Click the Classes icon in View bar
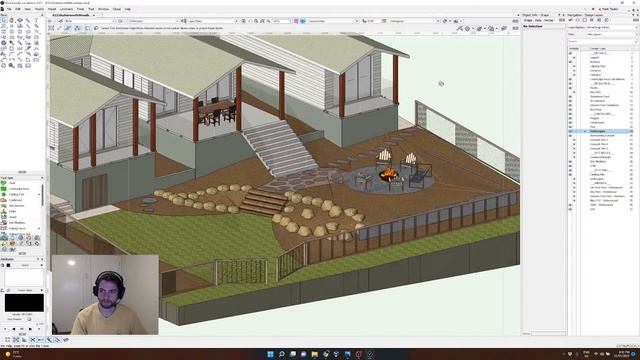 point(60,21)
